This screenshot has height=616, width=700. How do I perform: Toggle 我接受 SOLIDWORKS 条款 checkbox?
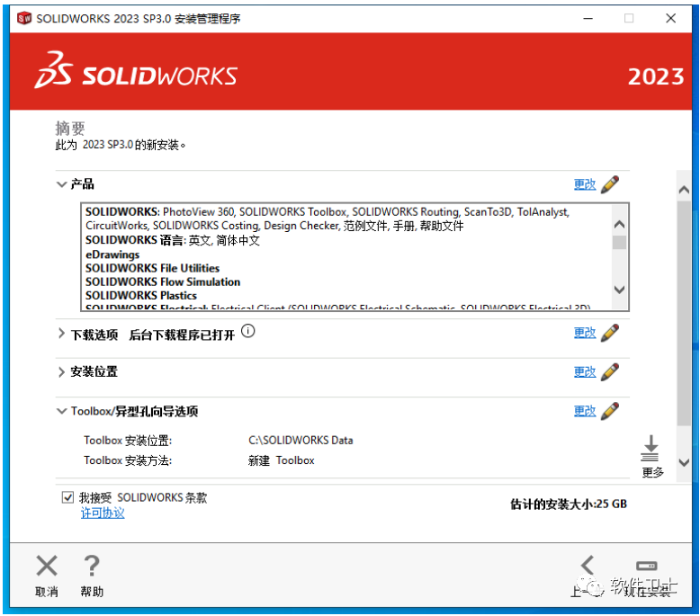pos(67,497)
